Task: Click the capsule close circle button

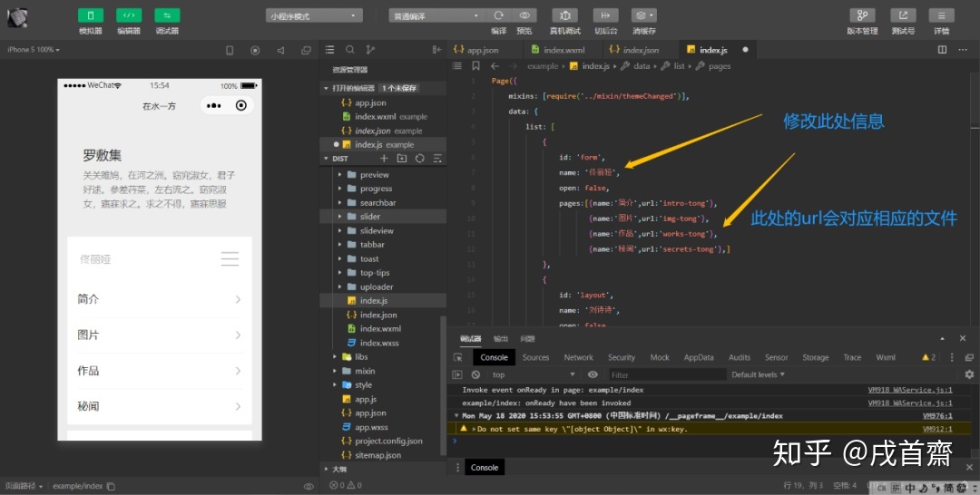Action: pyautogui.click(x=241, y=105)
